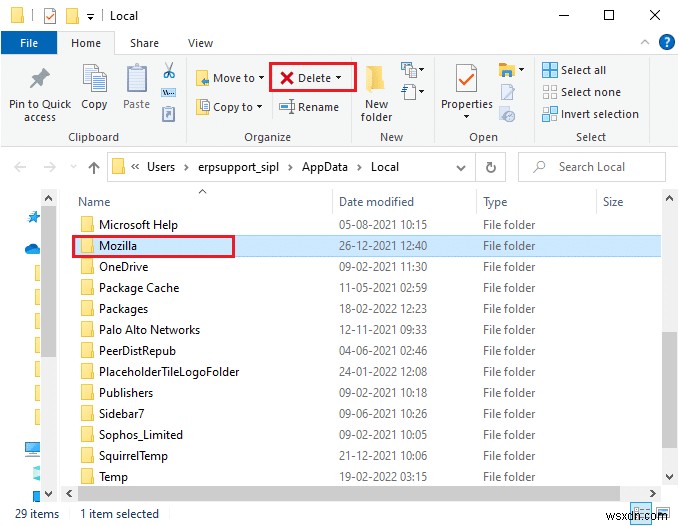
Task: Click navigation pane scroll down arrow
Action: click(x=48, y=494)
